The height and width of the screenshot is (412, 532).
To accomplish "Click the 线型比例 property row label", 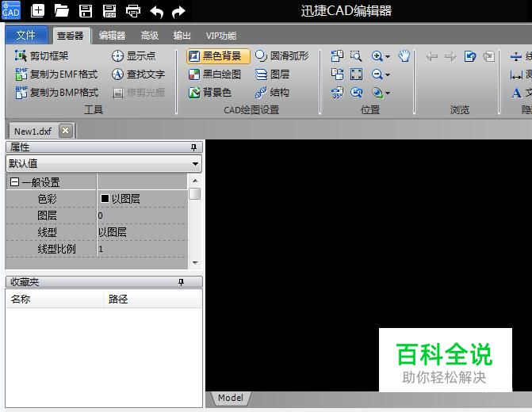I will 56,249.
